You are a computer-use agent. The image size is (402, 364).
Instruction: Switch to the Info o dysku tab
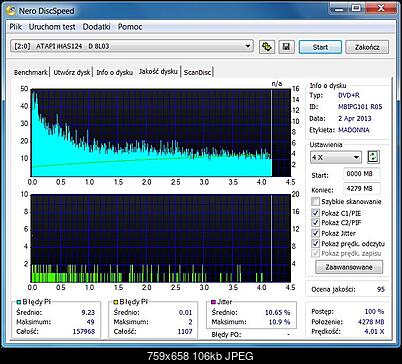tap(114, 72)
